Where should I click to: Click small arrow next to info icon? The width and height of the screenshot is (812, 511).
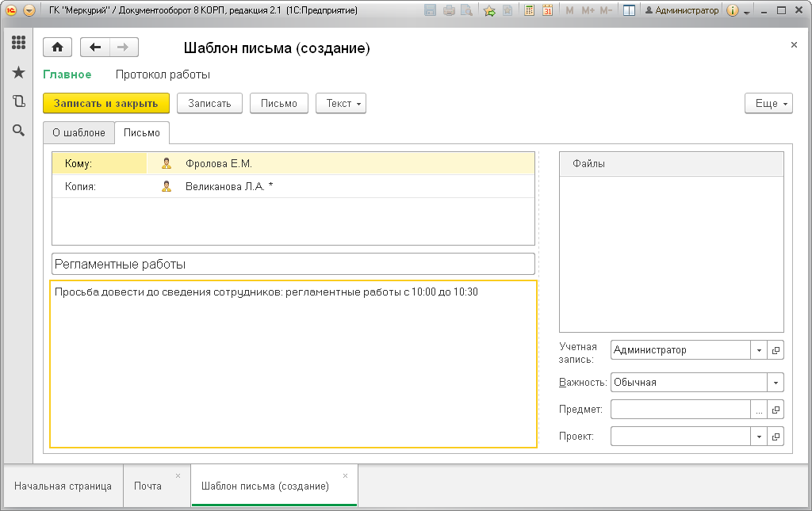[746, 12]
